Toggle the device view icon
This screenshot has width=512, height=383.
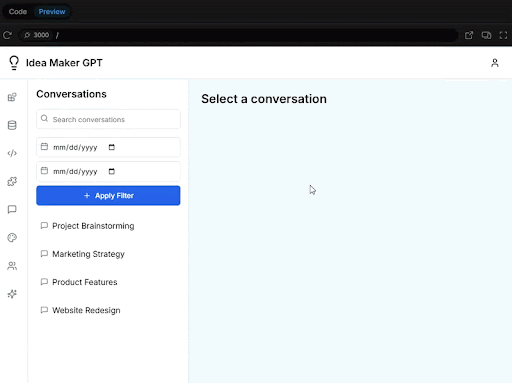coord(486,35)
